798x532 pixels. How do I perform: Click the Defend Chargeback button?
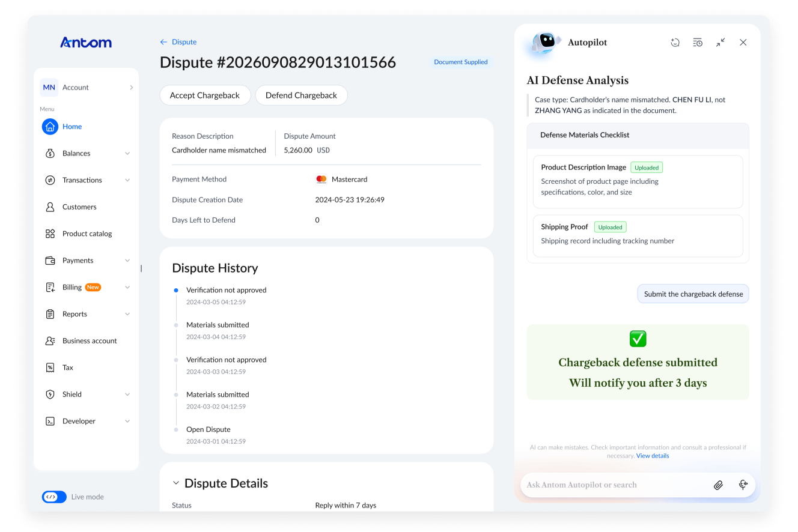302,95
